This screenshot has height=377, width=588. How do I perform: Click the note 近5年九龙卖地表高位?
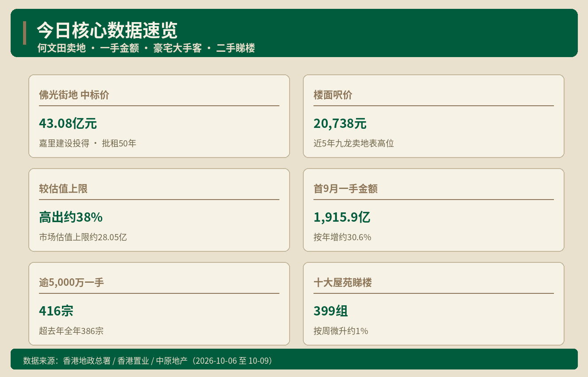(x=354, y=143)
